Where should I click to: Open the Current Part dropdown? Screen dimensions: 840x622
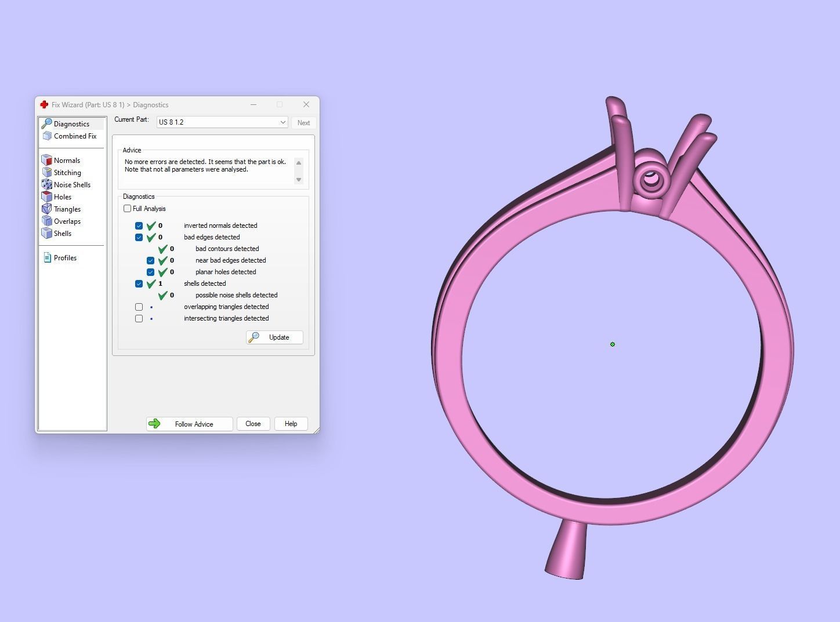click(x=222, y=122)
